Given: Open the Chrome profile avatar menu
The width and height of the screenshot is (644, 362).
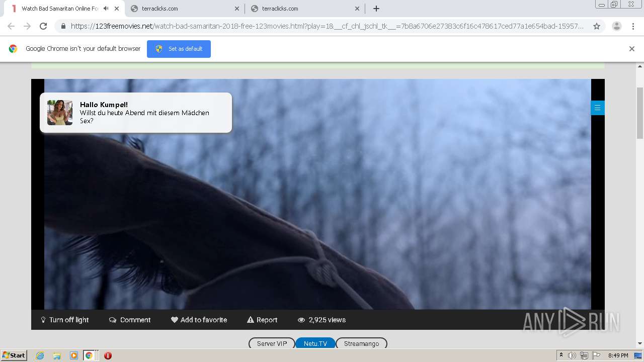Looking at the screenshot, I should (616, 26).
